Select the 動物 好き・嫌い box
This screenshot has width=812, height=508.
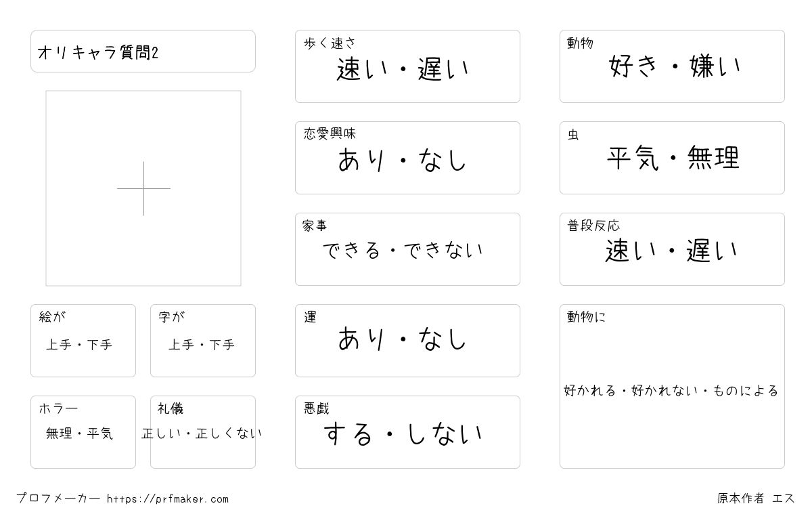coord(672,66)
